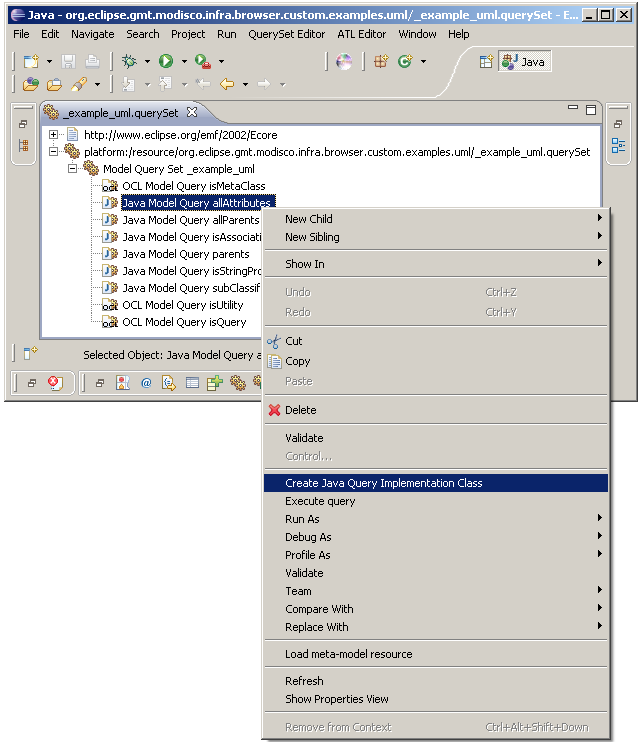Click the Outline fast view icon on right
Viewport: 642px width, 742px height.
pos(618,145)
